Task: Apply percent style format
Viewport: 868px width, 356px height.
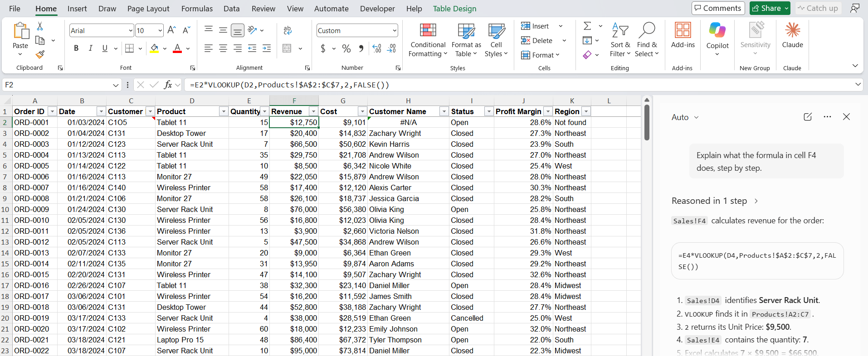Action: pos(346,48)
